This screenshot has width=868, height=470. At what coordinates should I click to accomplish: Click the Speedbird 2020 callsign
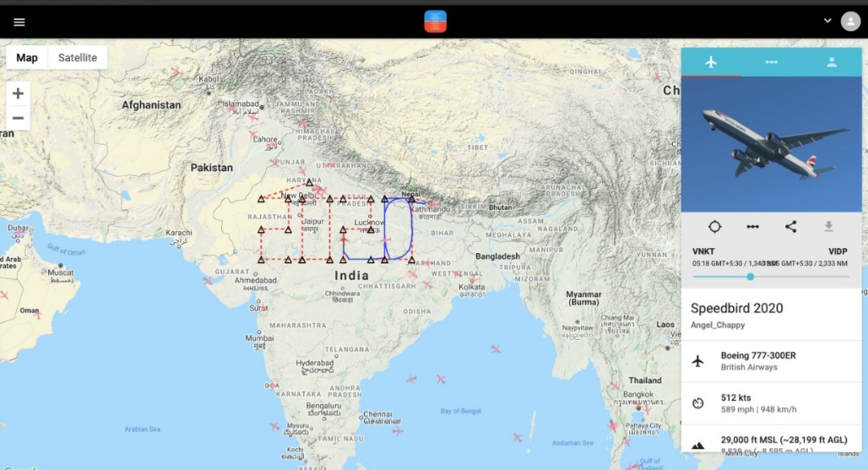pyautogui.click(x=737, y=309)
